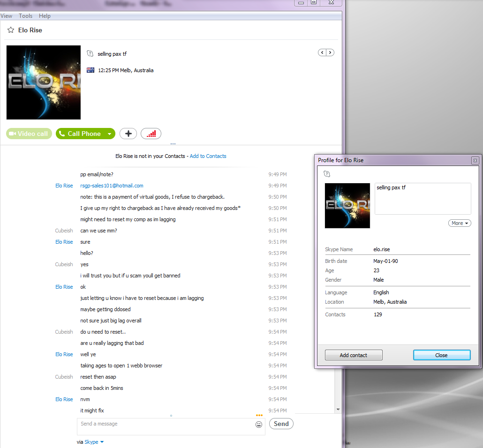This screenshot has width=483, height=448.
Task: Open the Help menu
Action: 45,16
